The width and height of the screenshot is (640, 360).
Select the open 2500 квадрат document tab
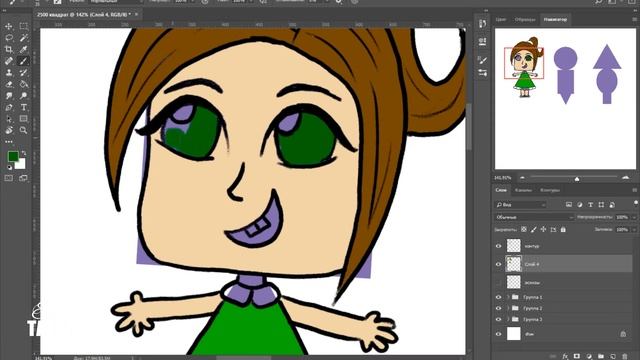click(x=84, y=15)
